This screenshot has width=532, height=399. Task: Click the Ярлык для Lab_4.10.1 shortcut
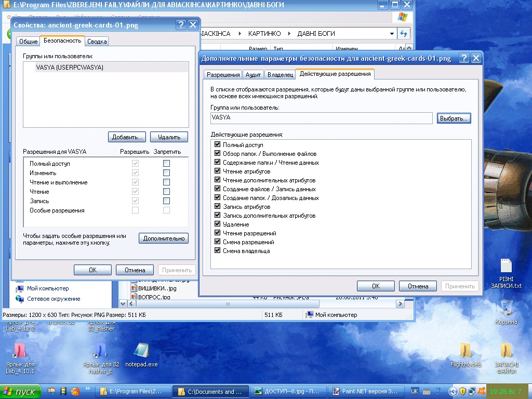pyautogui.click(x=20, y=351)
